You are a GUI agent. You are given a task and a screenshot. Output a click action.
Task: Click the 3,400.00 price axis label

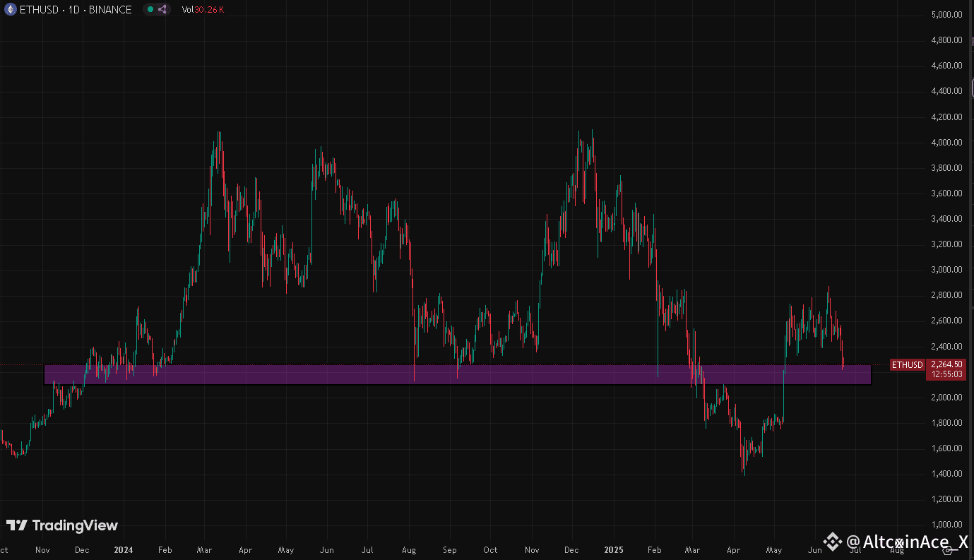tap(946, 219)
